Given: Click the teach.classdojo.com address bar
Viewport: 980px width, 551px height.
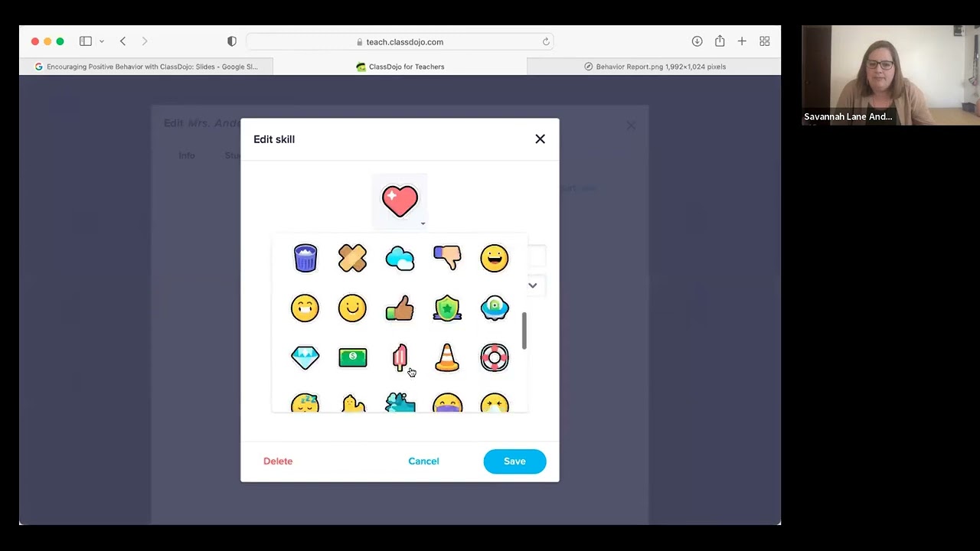Looking at the screenshot, I should click(400, 42).
